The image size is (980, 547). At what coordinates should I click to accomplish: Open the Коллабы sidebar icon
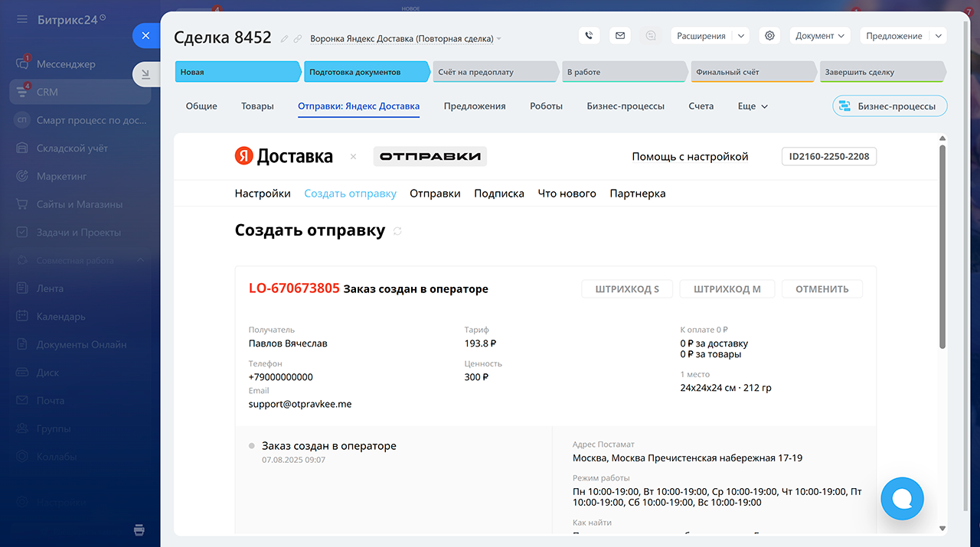pos(22,457)
